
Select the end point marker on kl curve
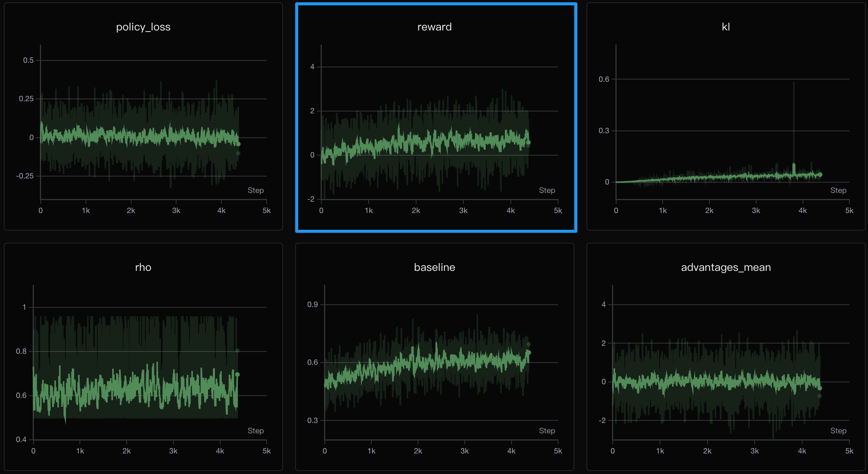pyautogui.click(x=820, y=175)
